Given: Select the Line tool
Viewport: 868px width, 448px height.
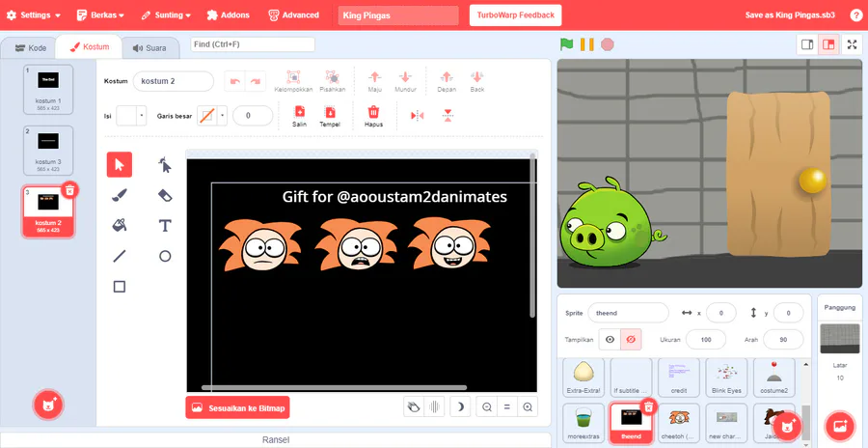Looking at the screenshot, I should [119, 256].
